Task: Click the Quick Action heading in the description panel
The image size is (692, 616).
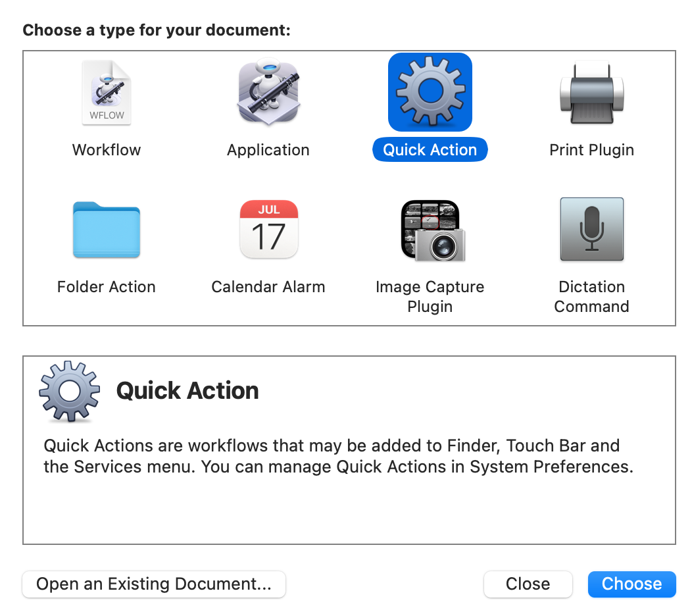Action: coord(187,390)
